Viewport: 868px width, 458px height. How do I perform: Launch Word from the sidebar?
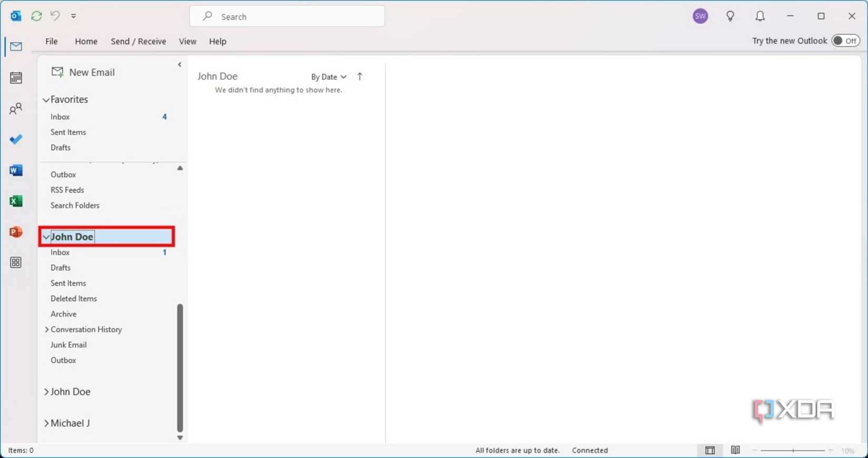pos(16,170)
